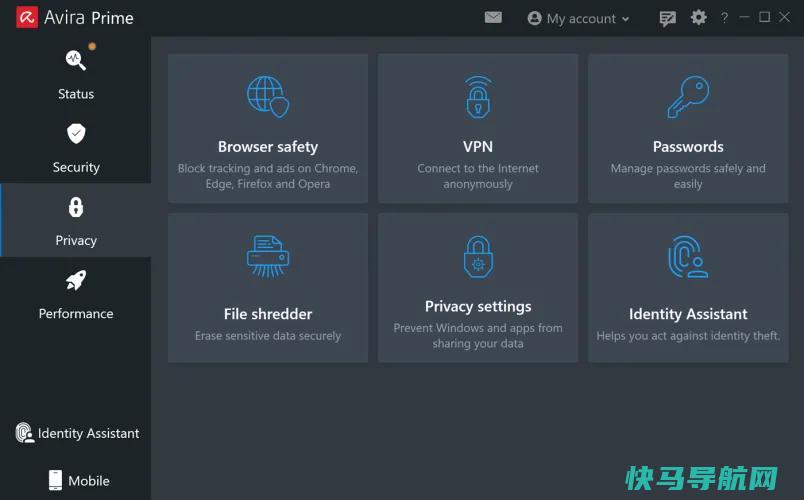804x500 pixels.
Task: Click the Browser safety globe shield icon
Action: pyautogui.click(x=268, y=96)
